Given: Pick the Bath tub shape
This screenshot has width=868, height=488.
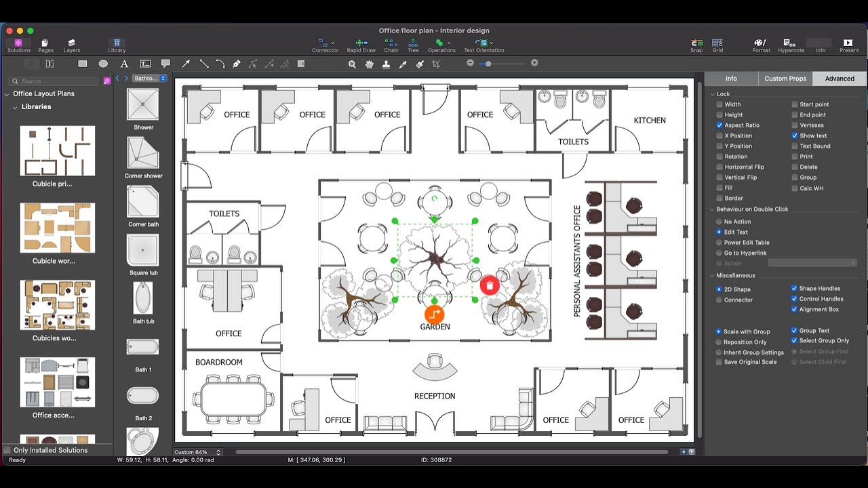Looking at the screenshot, I should click(143, 298).
